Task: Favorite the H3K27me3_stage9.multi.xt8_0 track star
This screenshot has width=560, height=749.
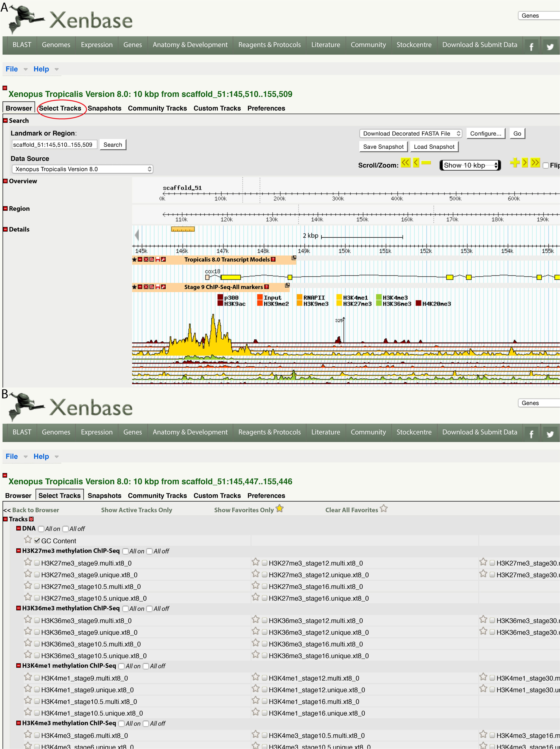Action: [28, 562]
